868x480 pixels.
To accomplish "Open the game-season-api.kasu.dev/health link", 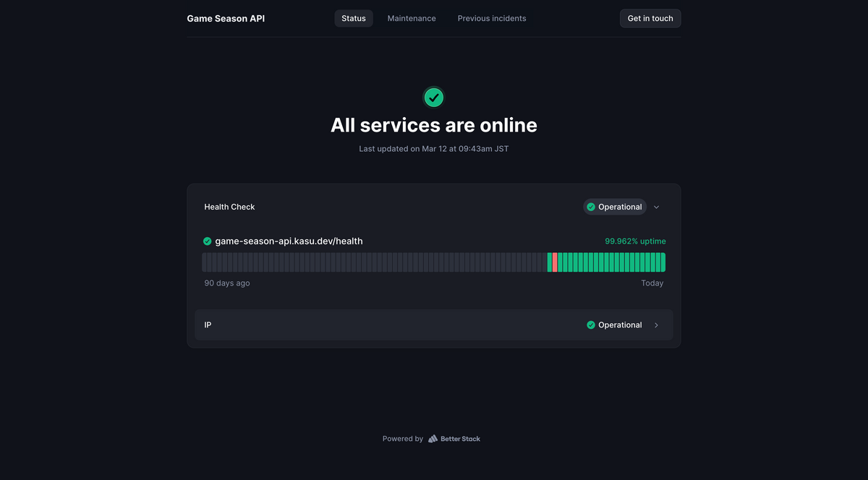I will click(x=289, y=241).
